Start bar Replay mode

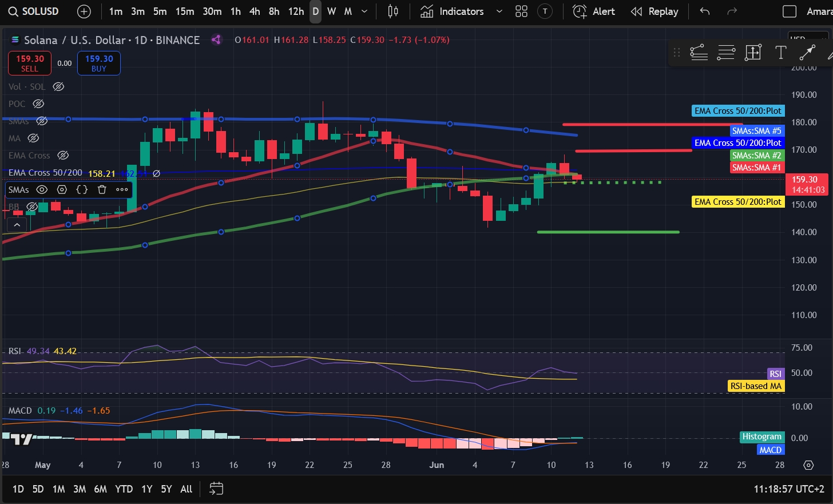[654, 11]
